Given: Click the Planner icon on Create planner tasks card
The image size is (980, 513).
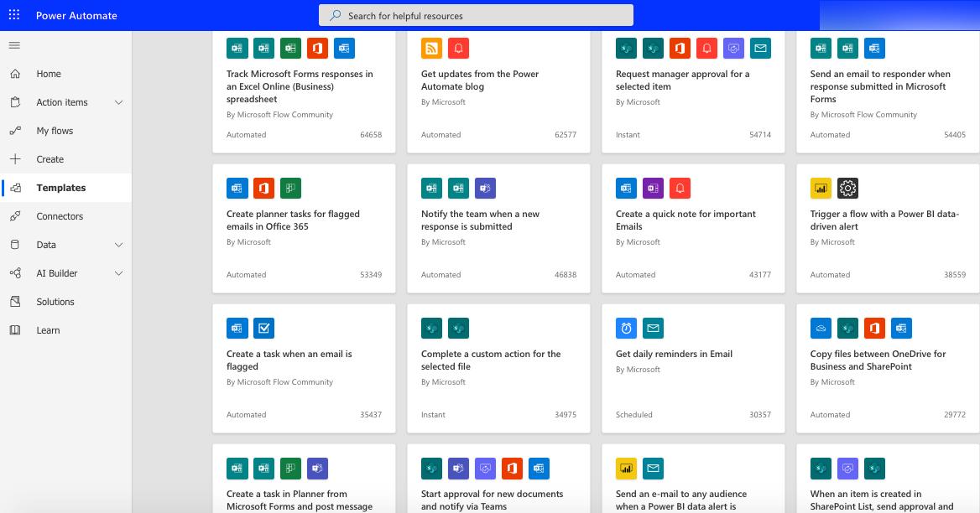Looking at the screenshot, I should (x=290, y=188).
